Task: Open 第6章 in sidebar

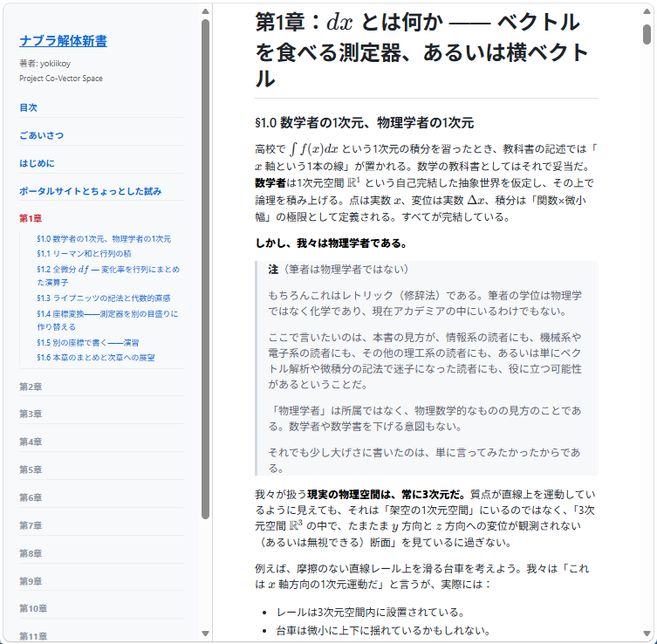Action: coord(31,497)
